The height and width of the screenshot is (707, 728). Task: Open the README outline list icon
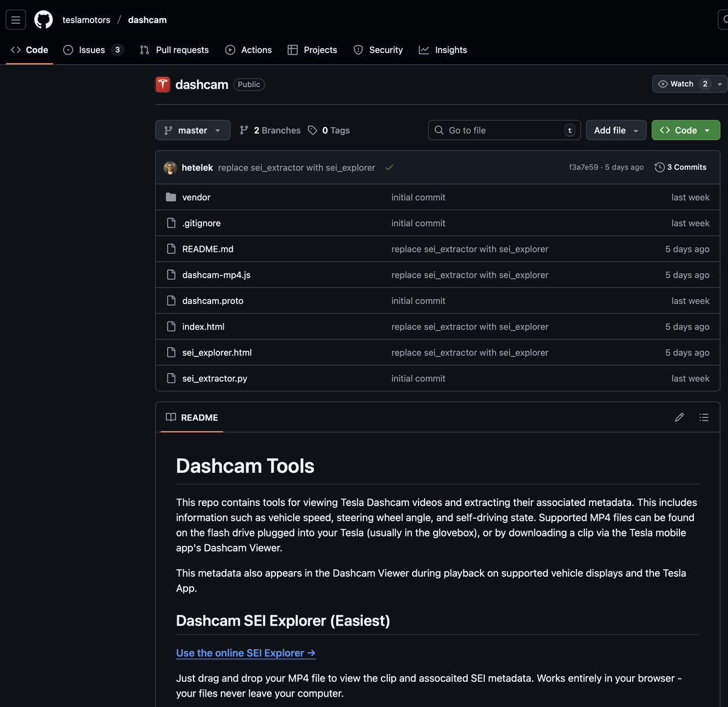point(704,418)
